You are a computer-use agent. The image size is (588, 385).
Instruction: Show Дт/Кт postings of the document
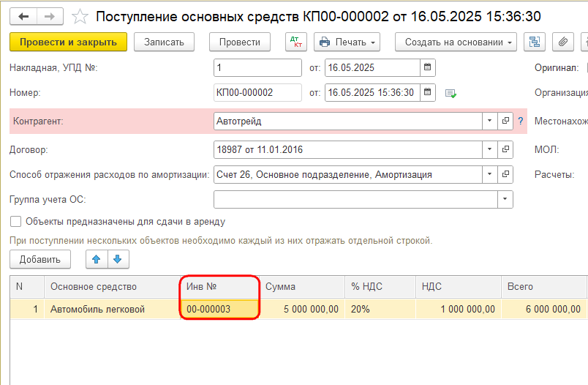click(296, 42)
